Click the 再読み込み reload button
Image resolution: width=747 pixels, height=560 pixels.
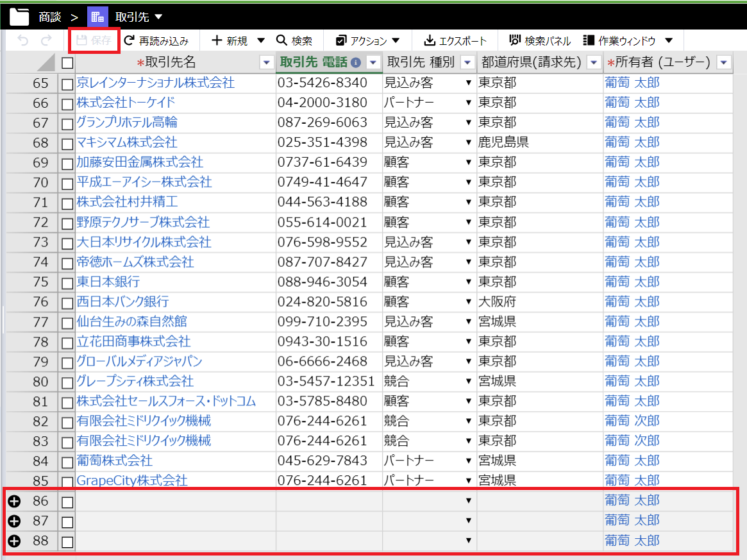point(156,41)
